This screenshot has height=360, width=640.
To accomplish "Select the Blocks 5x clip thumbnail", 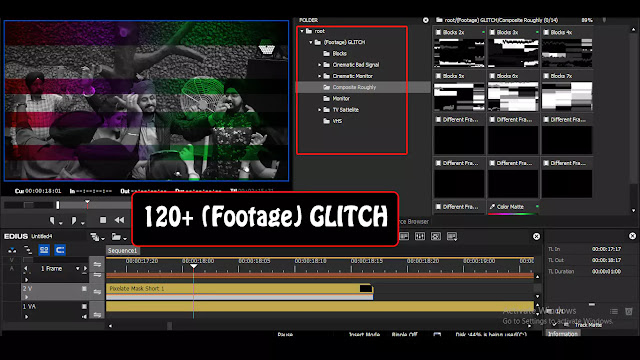I will pyautogui.click(x=459, y=97).
